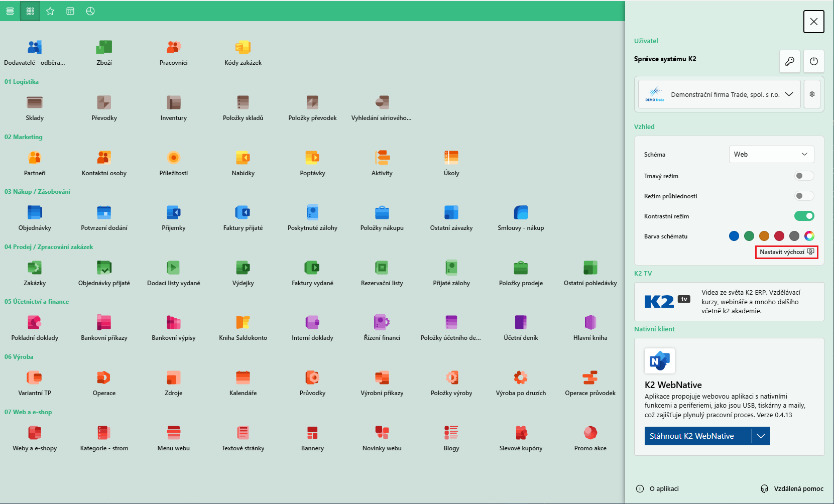834x504 pixels.
Task: Toggle Režim průhlednosti switch
Action: click(804, 196)
